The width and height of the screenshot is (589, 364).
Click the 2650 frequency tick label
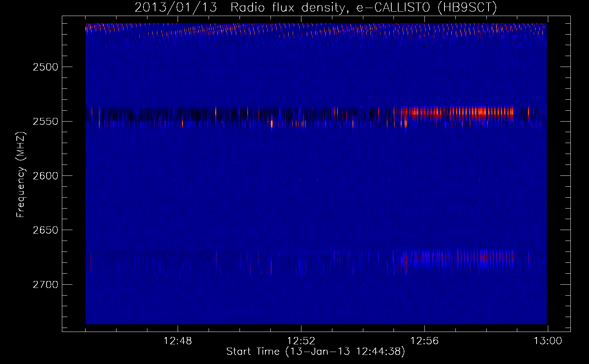(x=46, y=230)
